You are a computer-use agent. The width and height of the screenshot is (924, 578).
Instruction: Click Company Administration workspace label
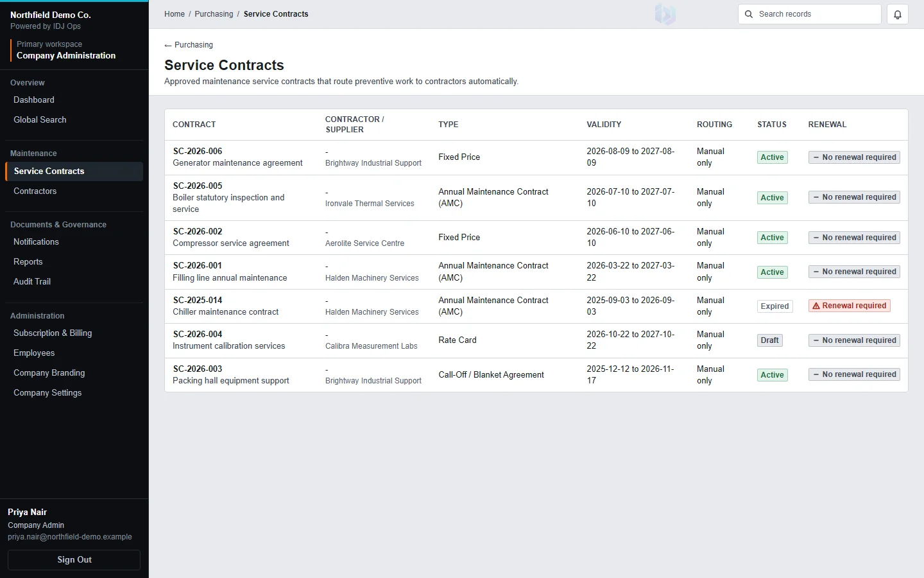pos(66,56)
